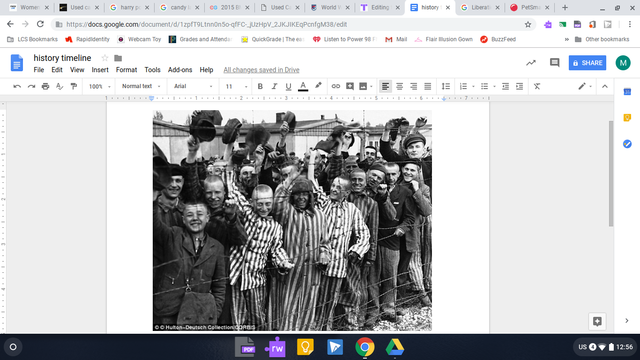Expand the side panel chevron

pyautogui.click(x=627, y=321)
